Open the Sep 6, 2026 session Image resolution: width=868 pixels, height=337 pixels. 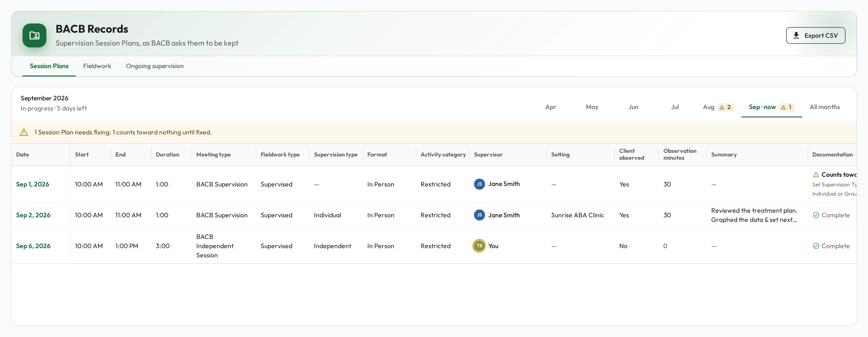(x=33, y=246)
